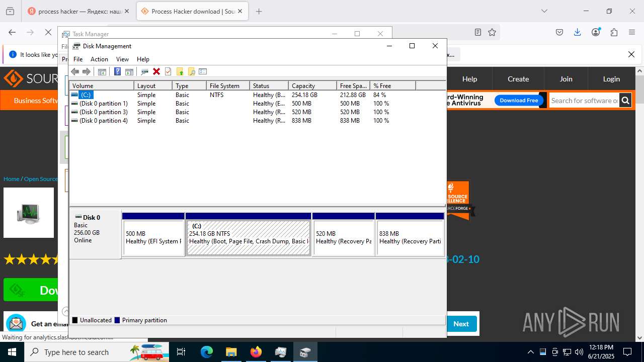Open the Firefox hamburger menu

point(632,32)
